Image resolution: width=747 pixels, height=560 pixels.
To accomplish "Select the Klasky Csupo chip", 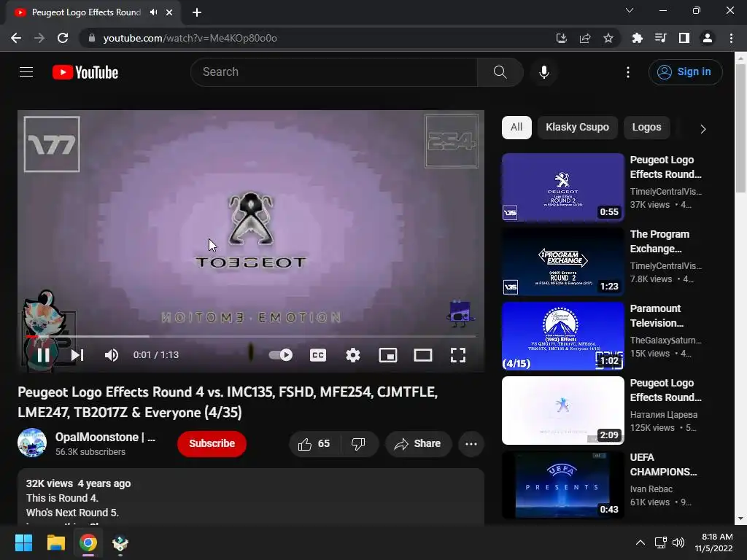I will point(578,128).
